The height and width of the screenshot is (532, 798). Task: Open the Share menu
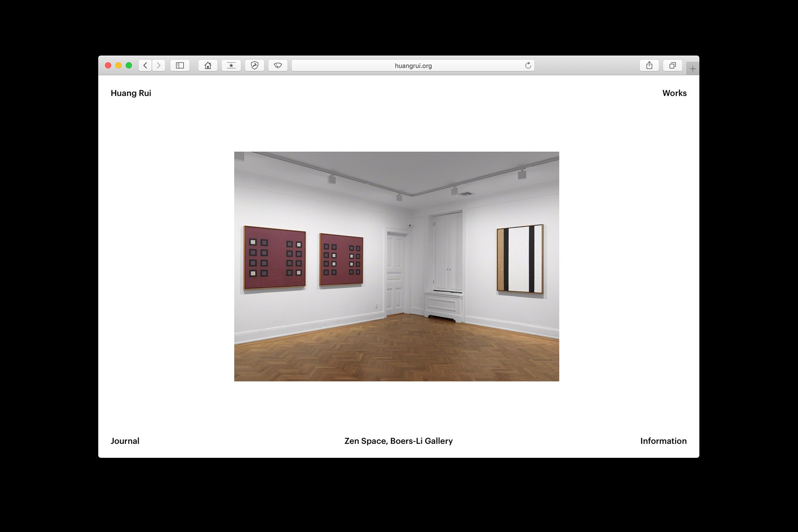649,65
